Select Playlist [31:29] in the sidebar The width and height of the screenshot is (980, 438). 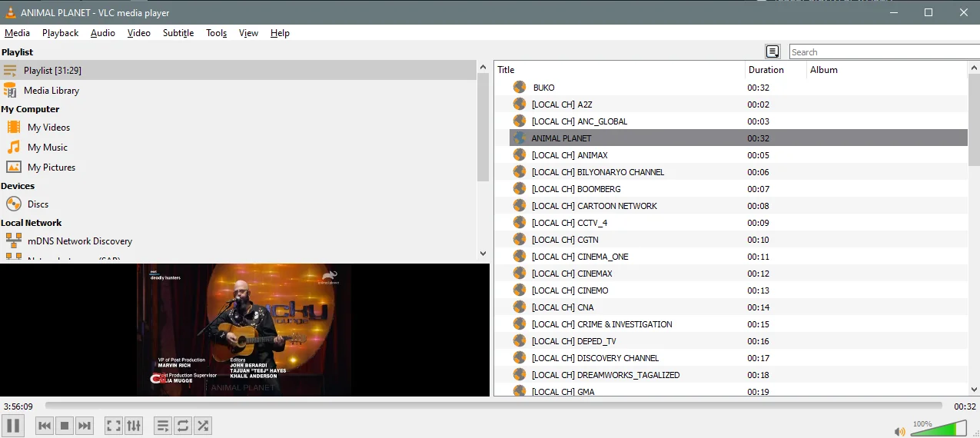pyautogui.click(x=238, y=70)
